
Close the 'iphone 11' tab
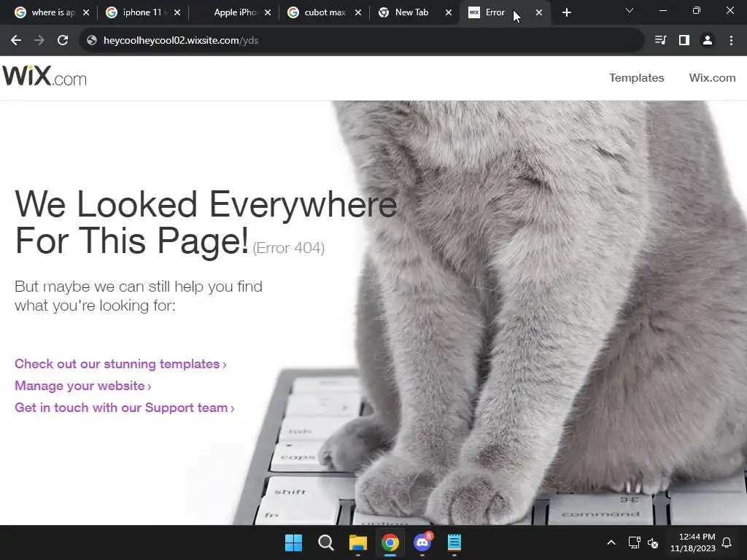pyautogui.click(x=177, y=13)
